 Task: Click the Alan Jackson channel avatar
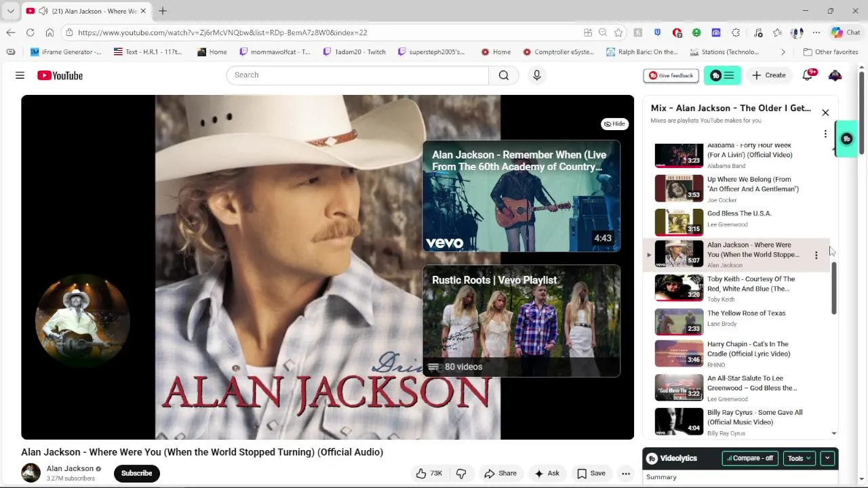[31, 472]
